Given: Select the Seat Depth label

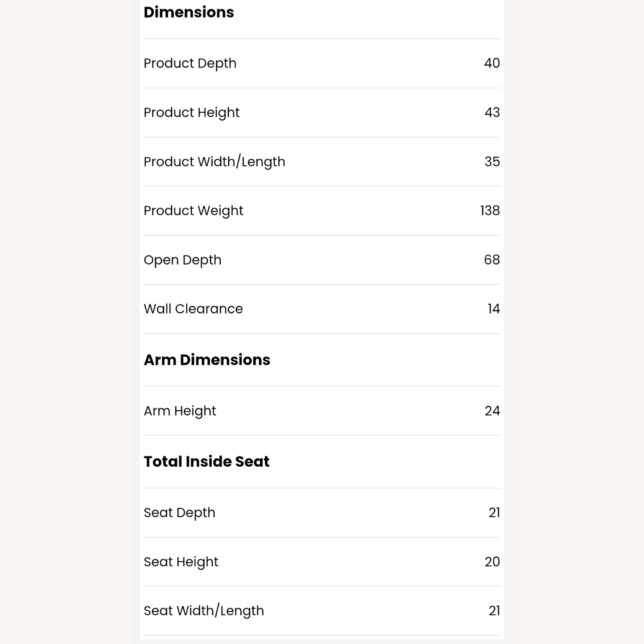Looking at the screenshot, I should (179, 513).
